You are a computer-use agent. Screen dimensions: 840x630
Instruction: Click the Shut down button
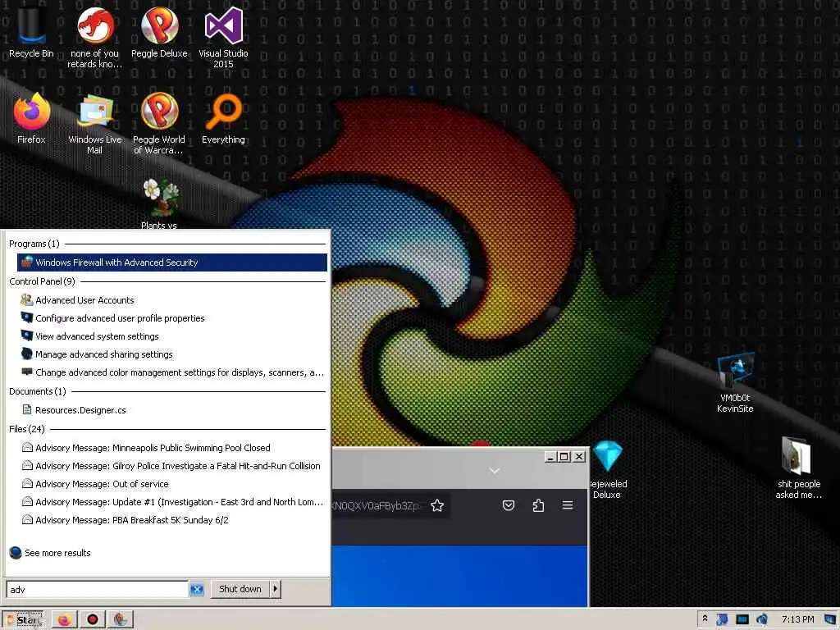coord(240,589)
